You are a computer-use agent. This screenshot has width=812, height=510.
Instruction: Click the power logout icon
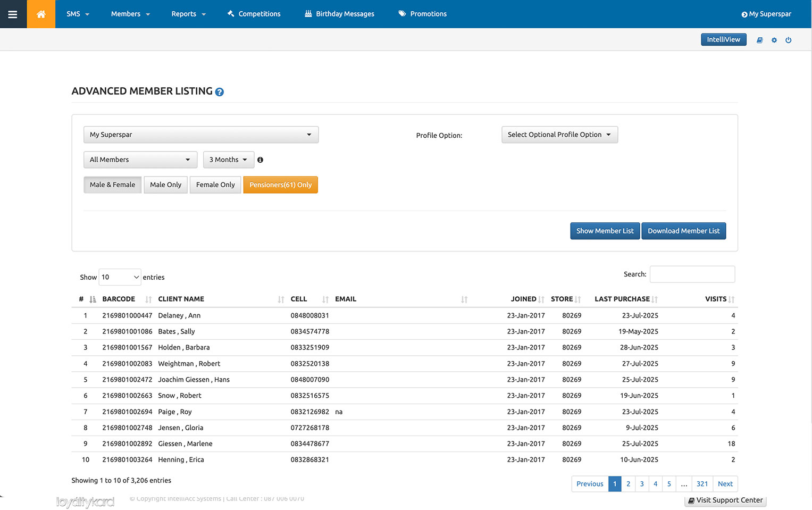pos(788,40)
